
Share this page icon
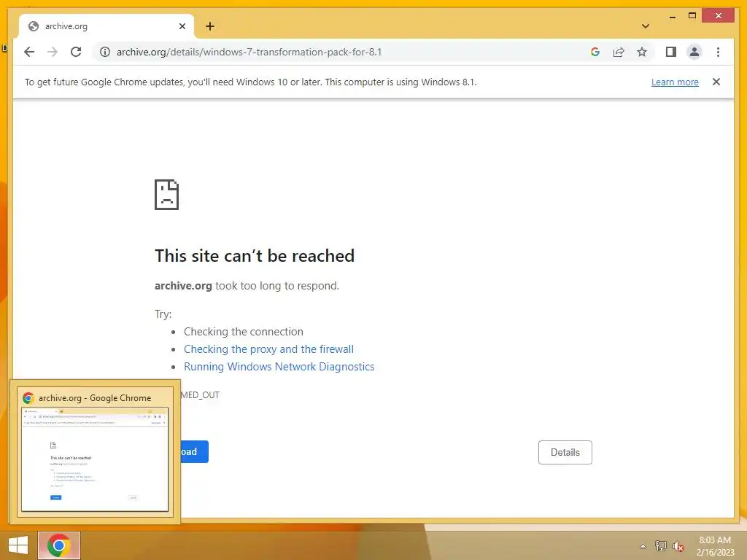[619, 52]
